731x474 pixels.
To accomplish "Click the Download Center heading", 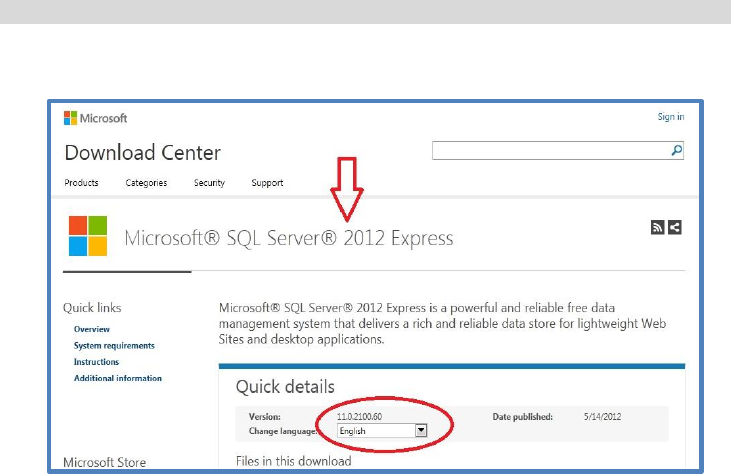I will click(143, 153).
